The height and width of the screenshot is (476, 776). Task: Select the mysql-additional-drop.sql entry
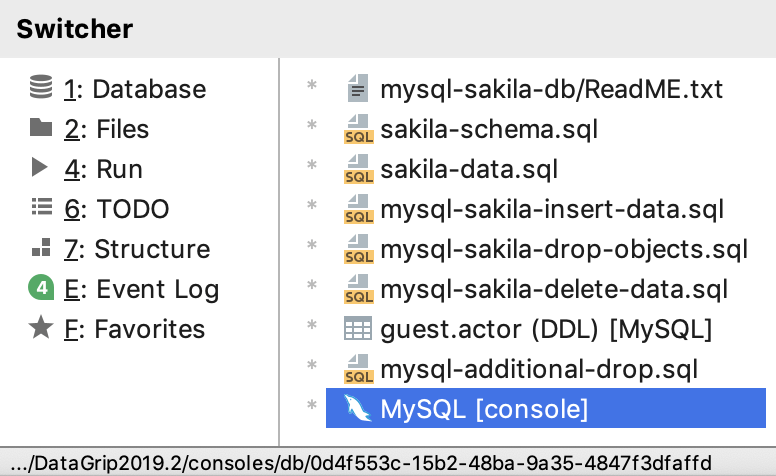[538, 370]
